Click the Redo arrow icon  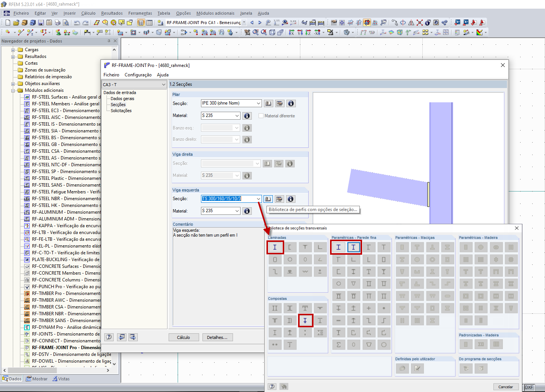(86, 23)
